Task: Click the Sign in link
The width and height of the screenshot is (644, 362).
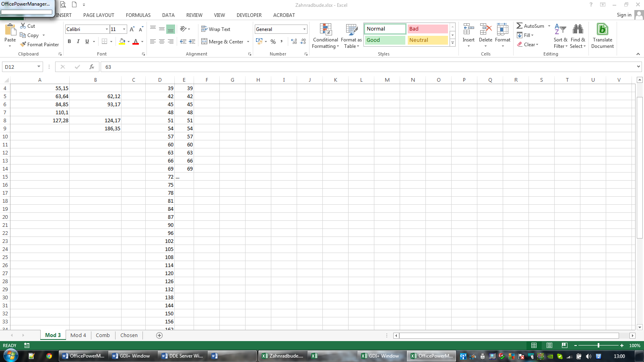Action: point(624,15)
